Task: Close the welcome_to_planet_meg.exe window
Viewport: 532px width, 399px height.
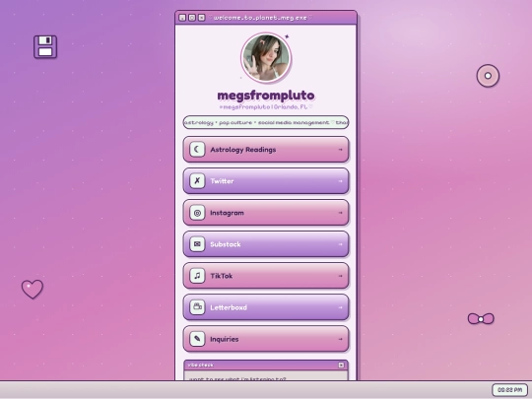Action: click(202, 18)
